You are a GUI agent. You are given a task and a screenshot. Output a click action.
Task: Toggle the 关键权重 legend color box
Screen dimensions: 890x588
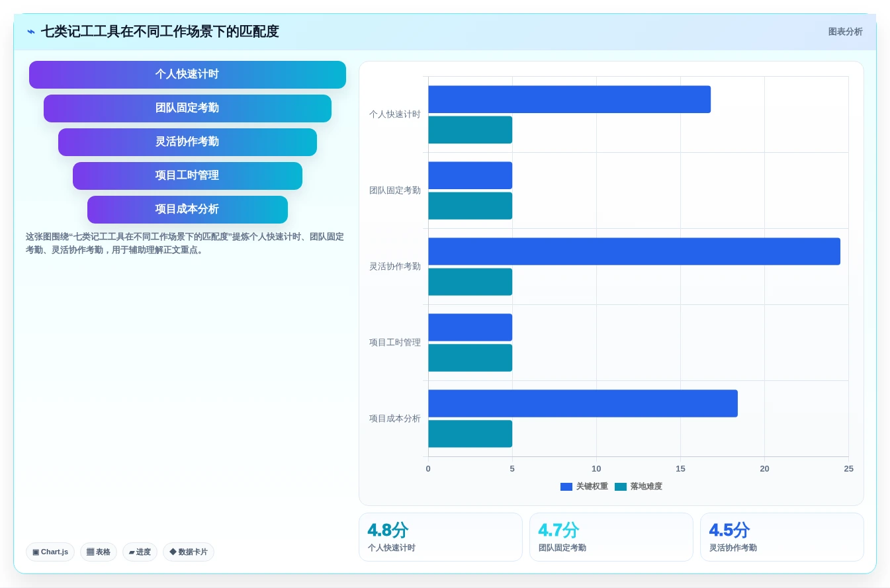click(x=566, y=487)
